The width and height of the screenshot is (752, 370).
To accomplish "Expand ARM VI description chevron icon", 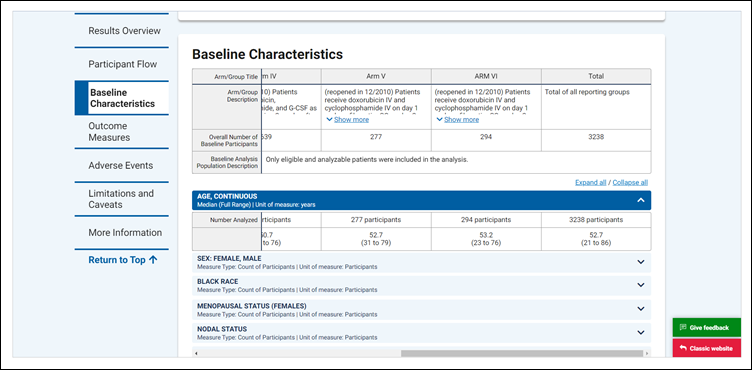I will click(x=439, y=119).
